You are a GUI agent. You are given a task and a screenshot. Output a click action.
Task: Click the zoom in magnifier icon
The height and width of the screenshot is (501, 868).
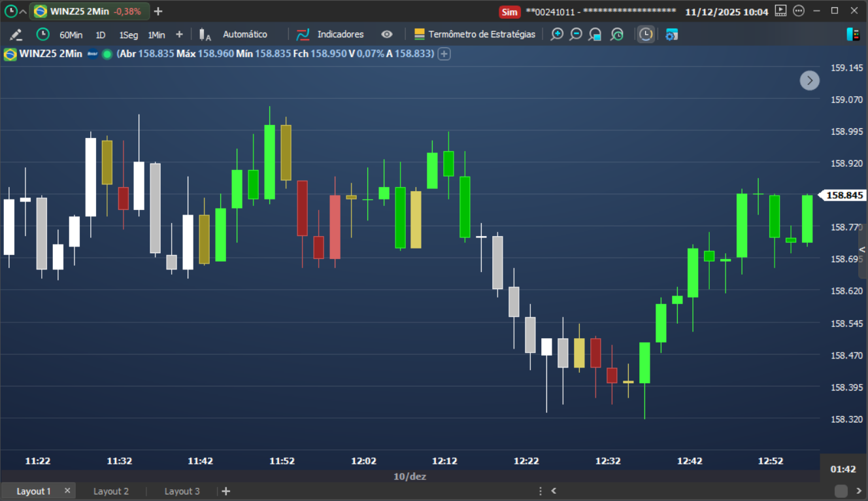click(x=556, y=35)
